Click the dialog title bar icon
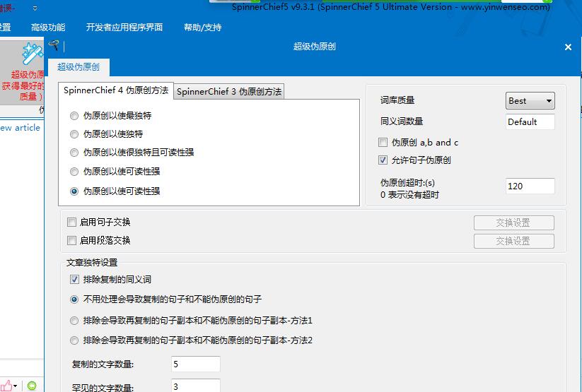This screenshot has height=392, width=582. point(54,46)
